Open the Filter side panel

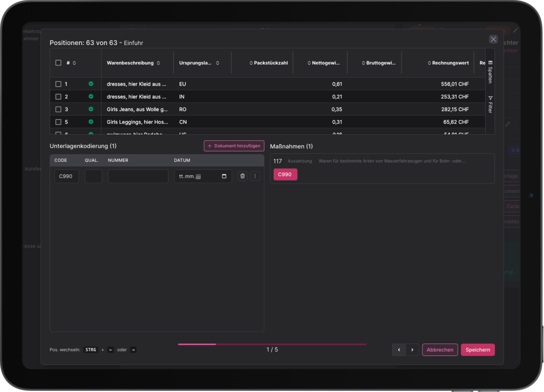coord(490,105)
